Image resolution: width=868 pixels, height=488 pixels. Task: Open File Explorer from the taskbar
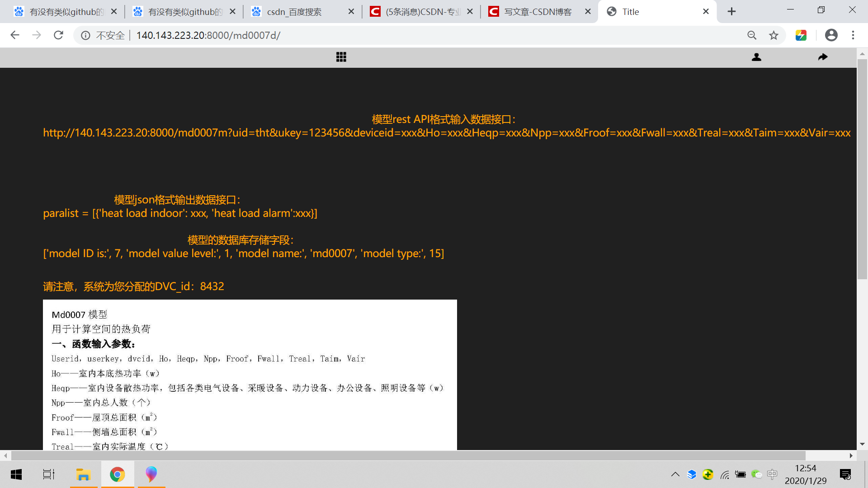[83, 474]
